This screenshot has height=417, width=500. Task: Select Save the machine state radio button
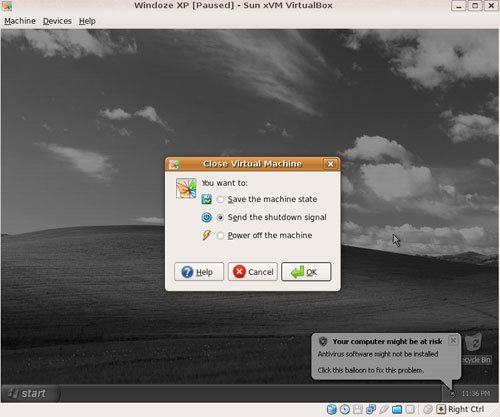pyautogui.click(x=220, y=199)
